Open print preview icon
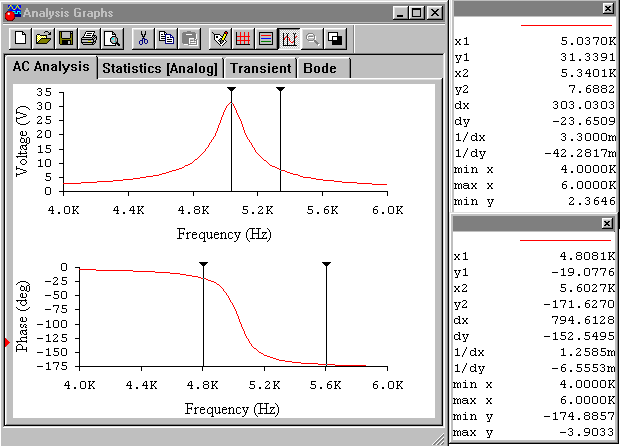The image size is (621, 446). pos(112,38)
